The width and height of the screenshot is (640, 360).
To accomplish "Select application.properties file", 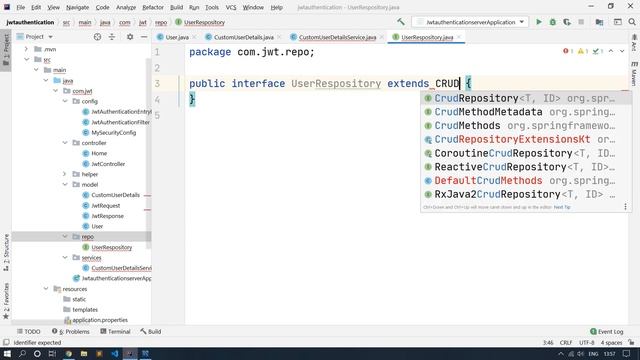I will pyautogui.click(x=100, y=320).
